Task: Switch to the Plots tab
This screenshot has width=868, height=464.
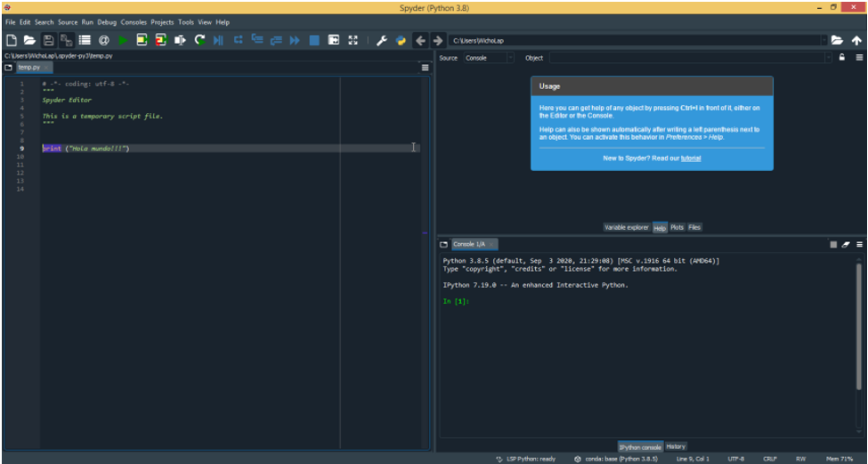Action: tap(677, 227)
